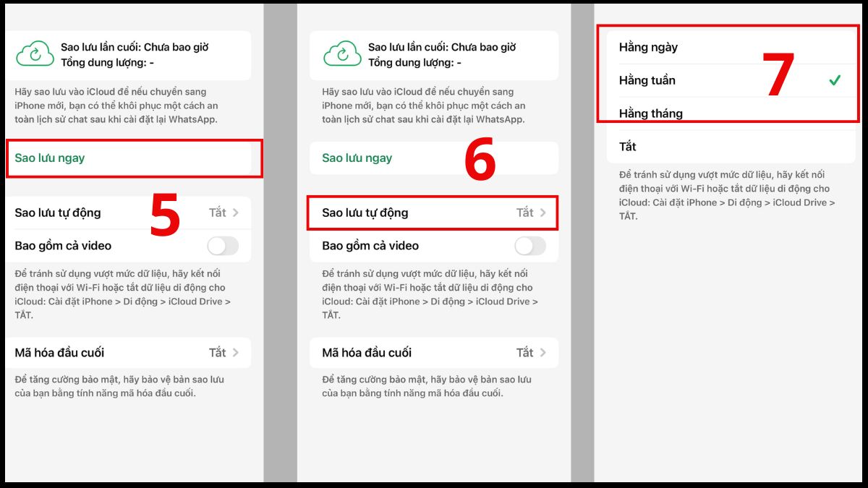The image size is (868, 488).
Task: Enable video backup switch on the middle screen
Action: click(530, 246)
